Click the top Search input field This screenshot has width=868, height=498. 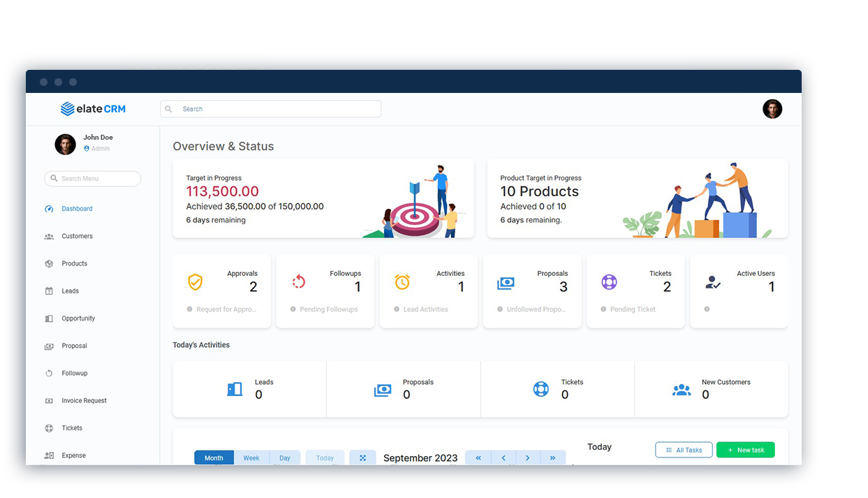tap(271, 109)
